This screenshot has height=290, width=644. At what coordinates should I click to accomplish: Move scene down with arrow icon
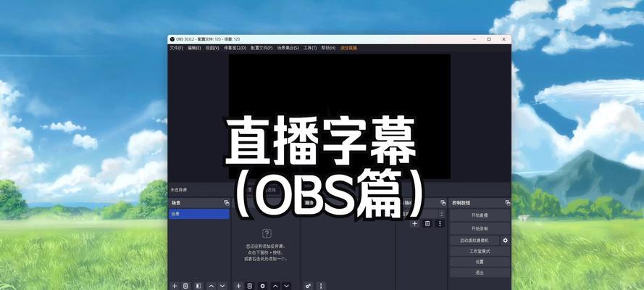(222, 286)
